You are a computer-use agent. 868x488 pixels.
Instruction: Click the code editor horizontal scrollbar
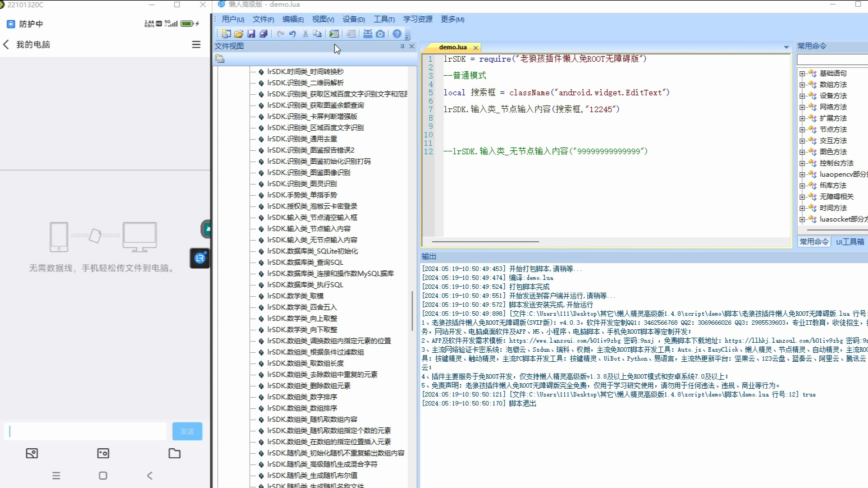[486, 242]
